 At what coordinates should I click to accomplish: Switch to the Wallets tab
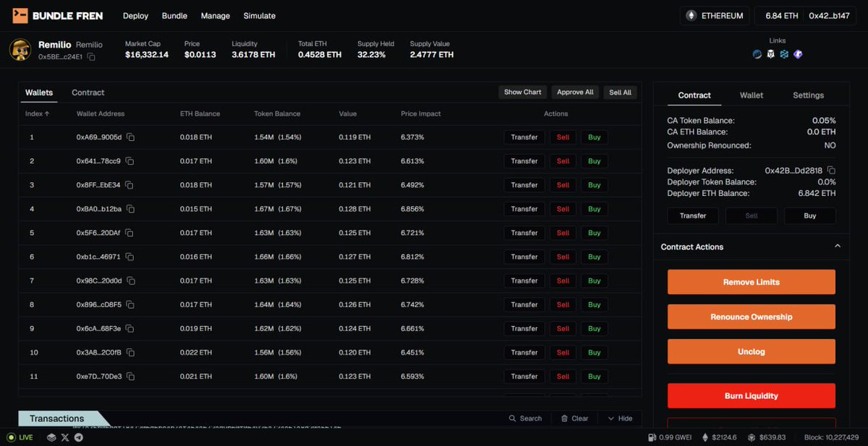point(39,93)
